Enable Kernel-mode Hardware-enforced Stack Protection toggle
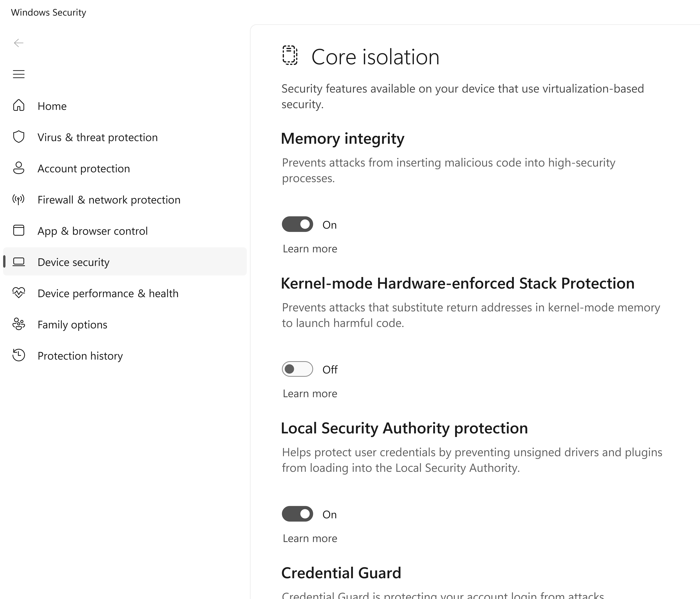This screenshot has height=599, width=700. click(x=297, y=369)
